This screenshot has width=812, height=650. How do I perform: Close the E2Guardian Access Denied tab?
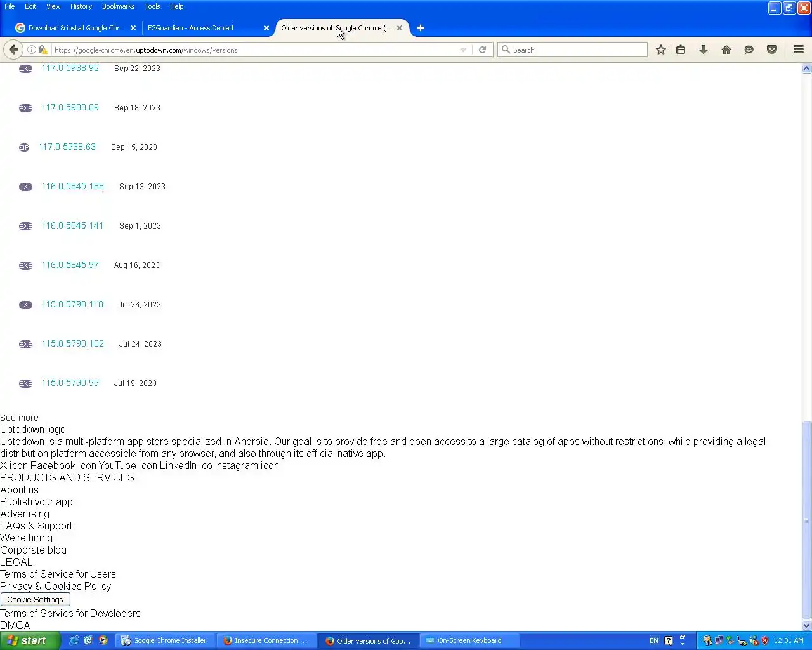(x=266, y=28)
